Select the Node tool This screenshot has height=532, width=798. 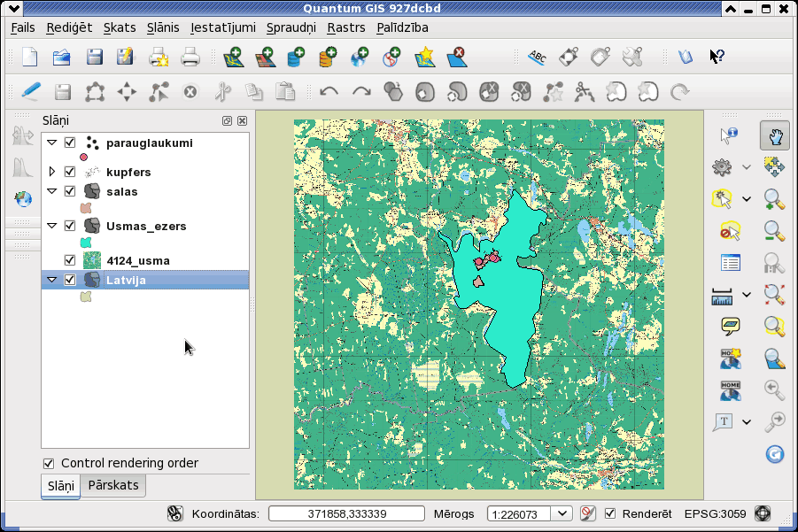click(x=159, y=92)
